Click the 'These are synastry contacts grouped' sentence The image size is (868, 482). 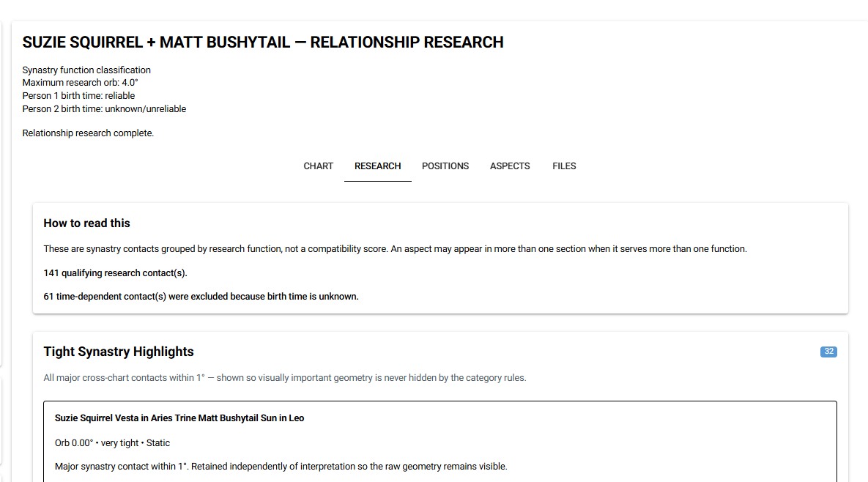click(x=396, y=249)
